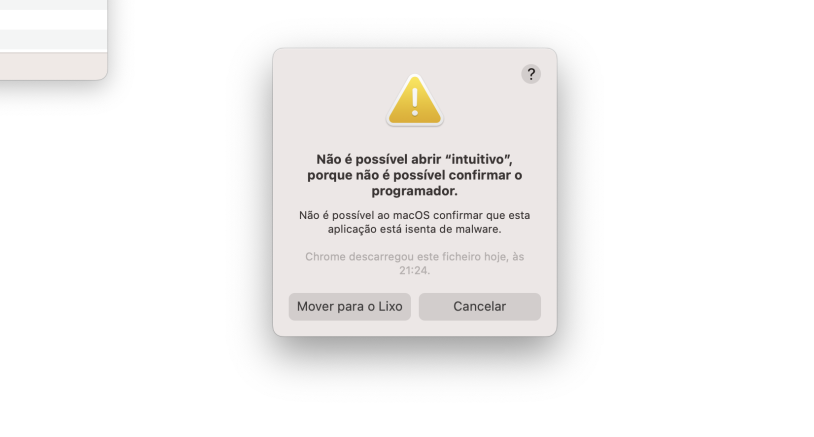
Task: Click the topmost gray row of background window
Action: [x=53, y=5]
